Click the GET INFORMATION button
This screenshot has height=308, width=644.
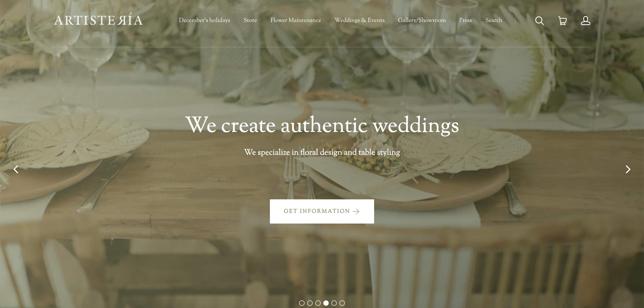tap(322, 211)
